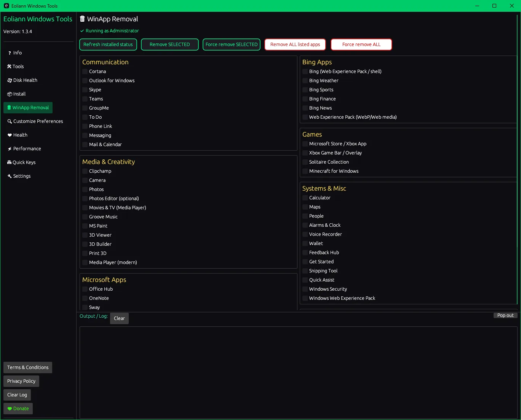This screenshot has height=420, width=521.
Task: Go to the Settings menu item
Action: point(22,176)
